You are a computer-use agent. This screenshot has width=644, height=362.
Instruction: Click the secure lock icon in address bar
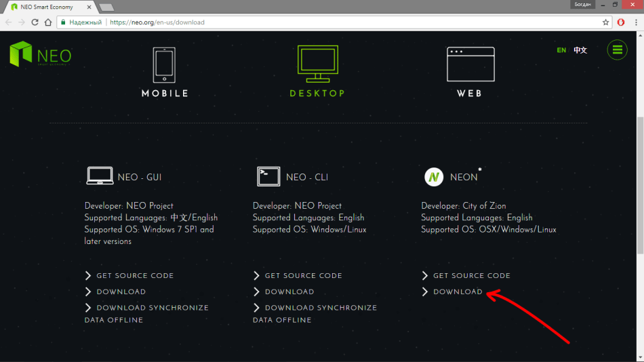[x=63, y=22]
